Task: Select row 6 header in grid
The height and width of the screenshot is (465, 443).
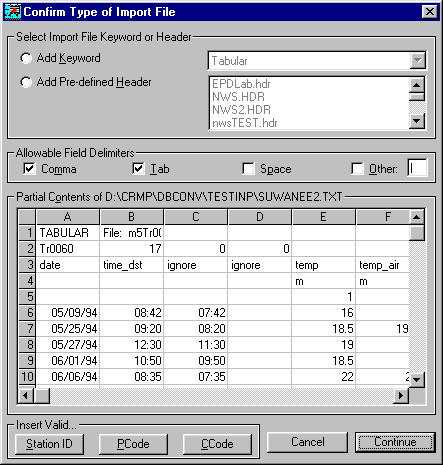Action: point(27,313)
